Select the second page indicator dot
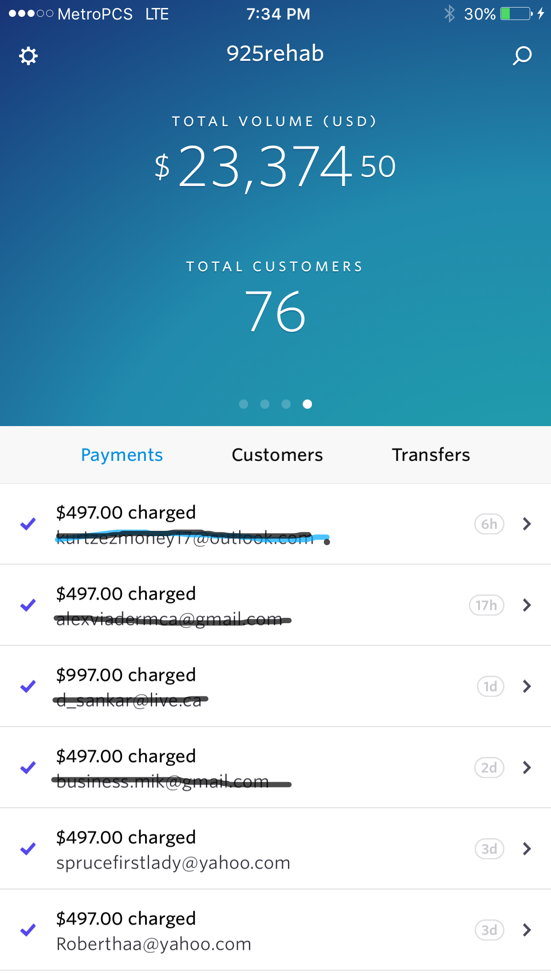The image size is (551, 980). (x=265, y=404)
